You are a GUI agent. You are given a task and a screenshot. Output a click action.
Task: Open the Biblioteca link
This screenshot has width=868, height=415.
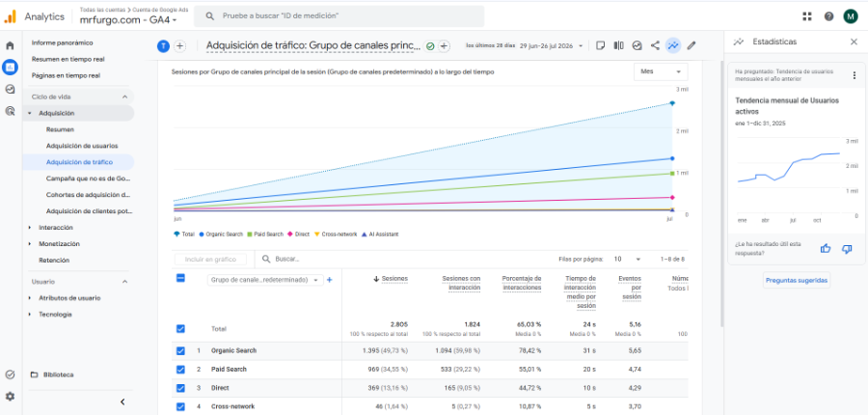[x=58, y=374]
